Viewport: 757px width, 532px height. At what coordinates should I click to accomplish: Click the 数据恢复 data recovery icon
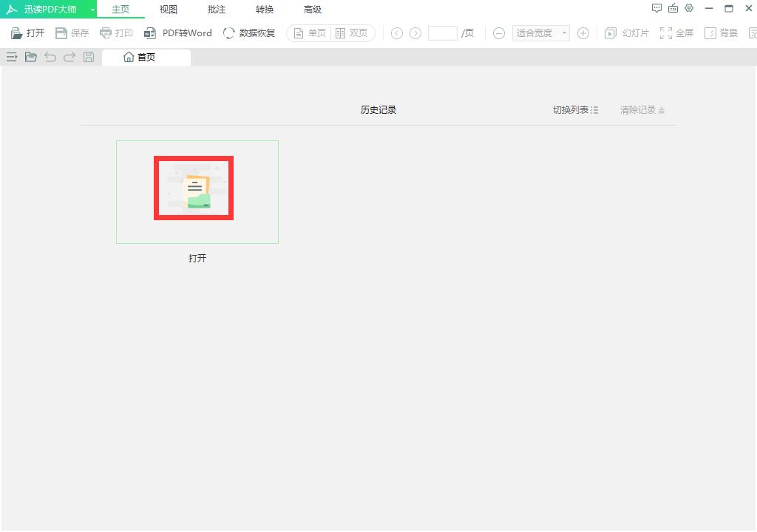coord(229,33)
